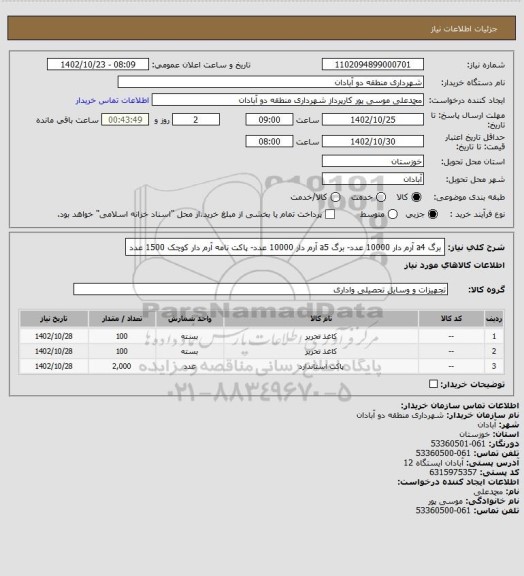Toggle the توضیحات خریدار checkbox
The width and height of the screenshot is (524, 576).
[433, 384]
